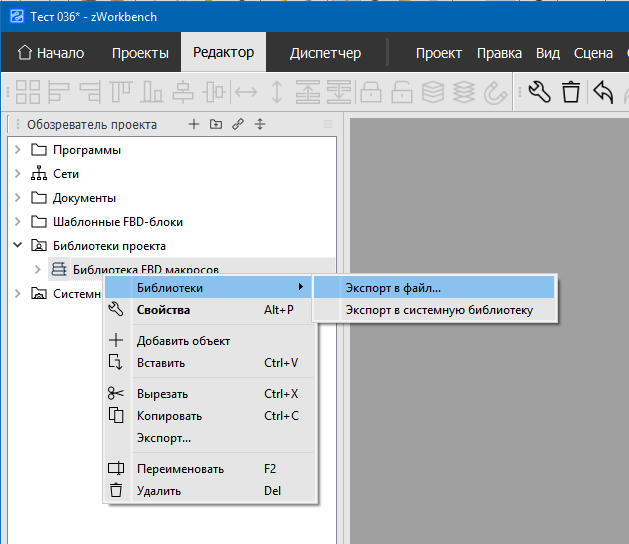Expand the Сети tree node
This screenshot has height=544, width=629.
click(18, 174)
